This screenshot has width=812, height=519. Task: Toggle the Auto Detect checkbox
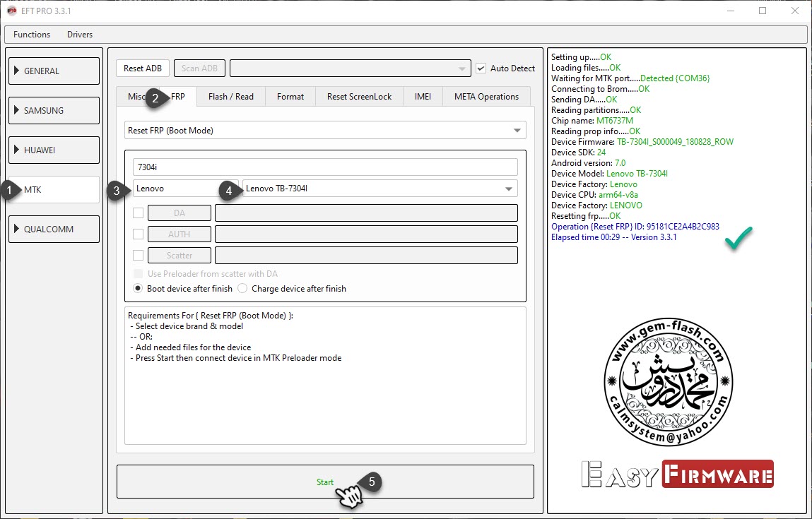coord(481,68)
